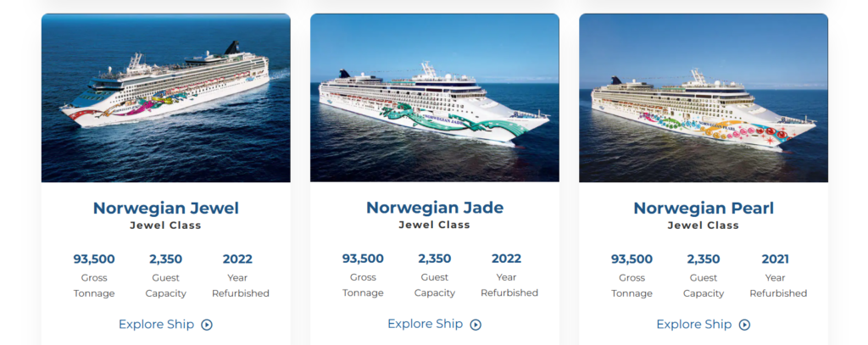
Task: Select the Norwegian Jade heading
Action: (x=435, y=208)
